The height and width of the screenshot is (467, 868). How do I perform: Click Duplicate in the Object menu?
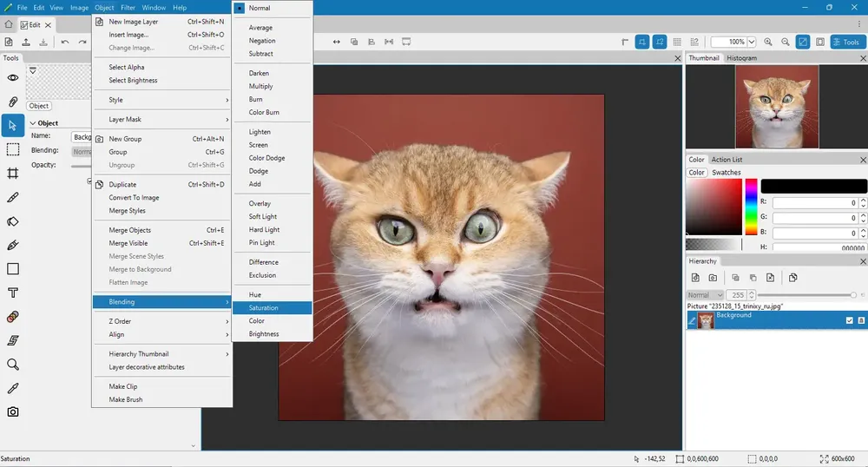[161, 185]
